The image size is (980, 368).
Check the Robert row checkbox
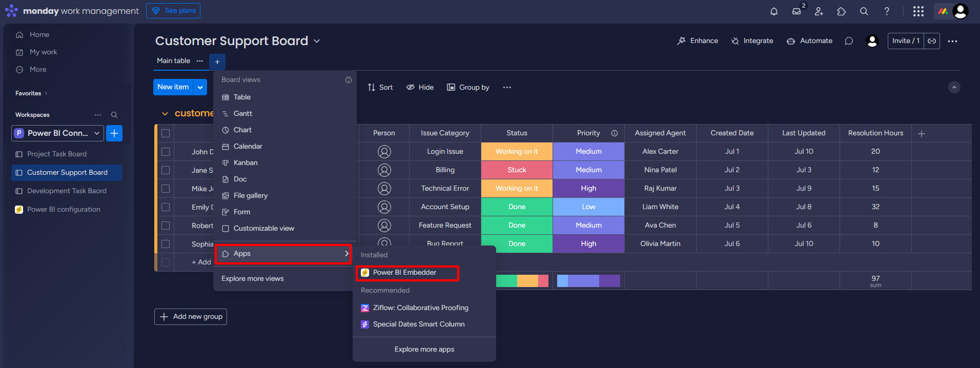pos(166,226)
